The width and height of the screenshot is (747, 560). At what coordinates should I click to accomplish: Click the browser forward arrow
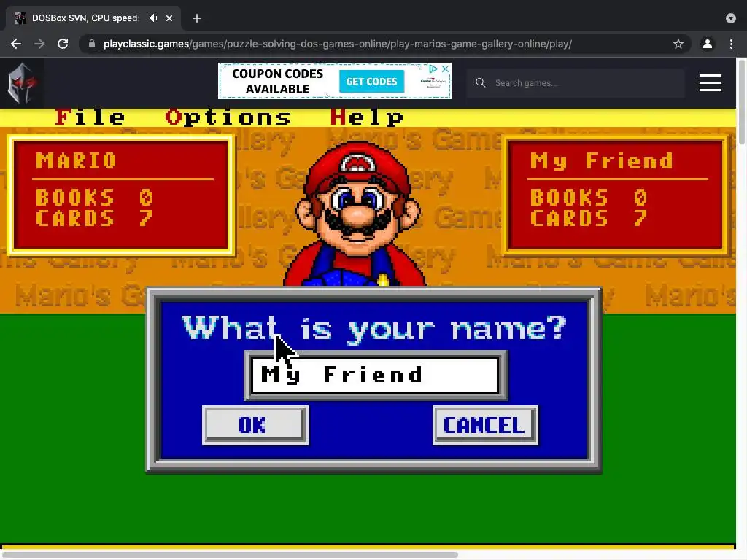pyautogui.click(x=39, y=44)
